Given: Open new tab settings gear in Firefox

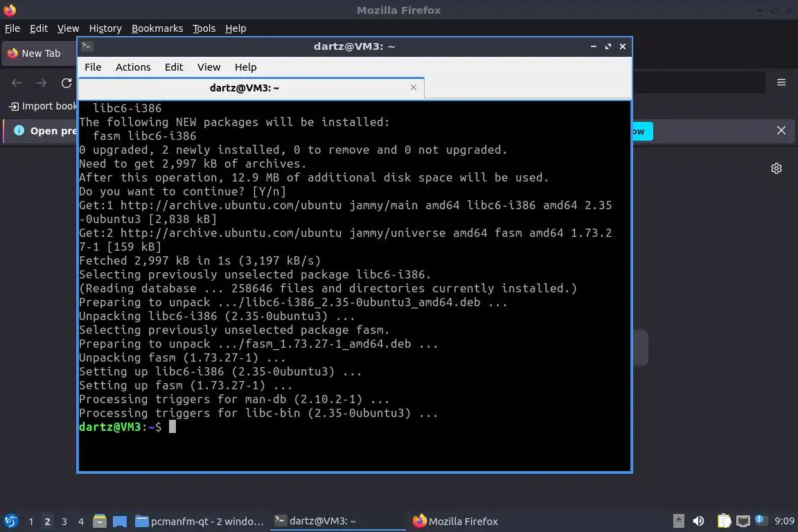Looking at the screenshot, I should [776, 168].
